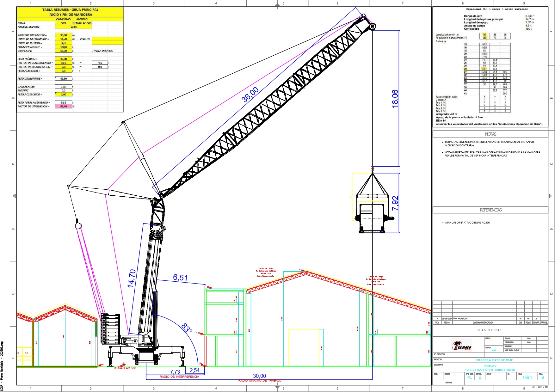The width and height of the screenshot is (555, 392).
Task: Click the 30,00 working radius dimension
Action: [x=259, y=376]
